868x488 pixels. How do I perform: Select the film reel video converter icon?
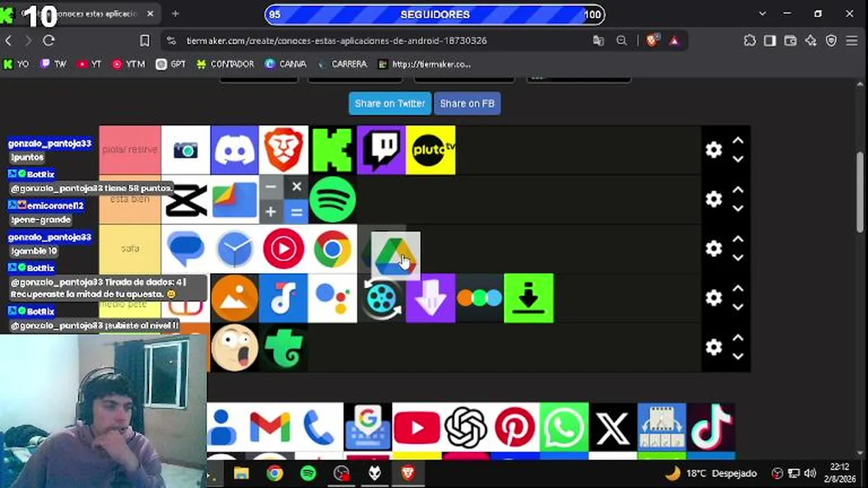point(381,298)
